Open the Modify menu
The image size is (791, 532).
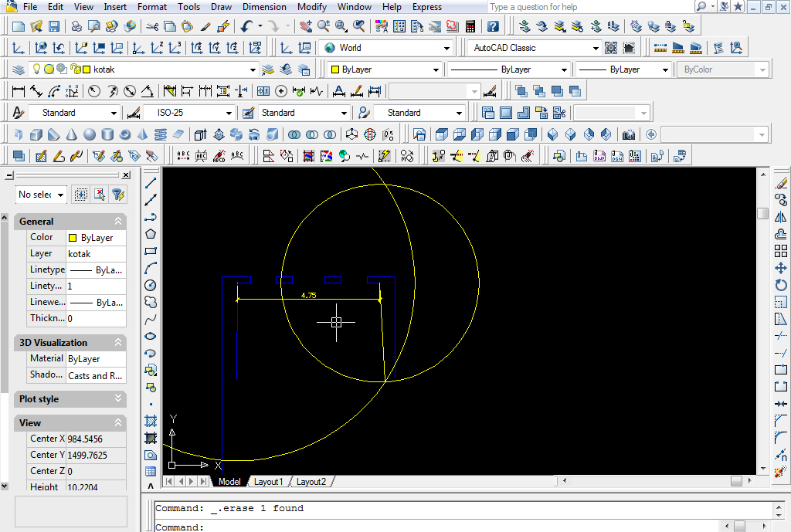point(312,7)
